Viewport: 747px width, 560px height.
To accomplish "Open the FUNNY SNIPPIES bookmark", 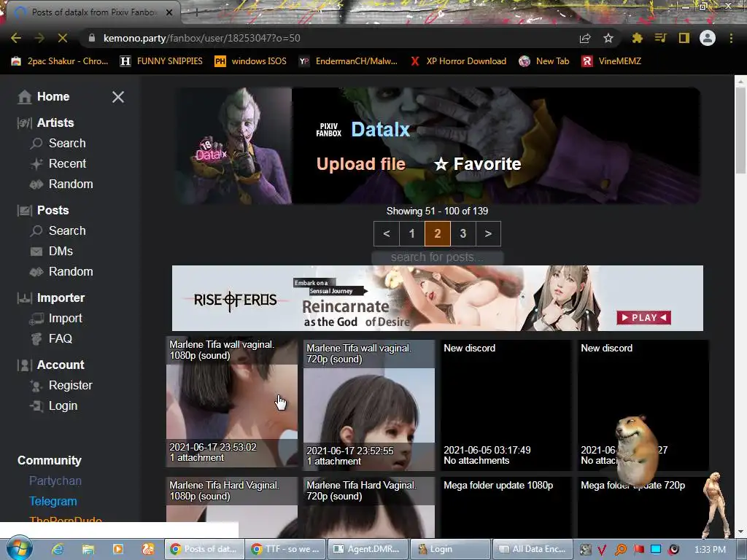I will coord(161,61).
